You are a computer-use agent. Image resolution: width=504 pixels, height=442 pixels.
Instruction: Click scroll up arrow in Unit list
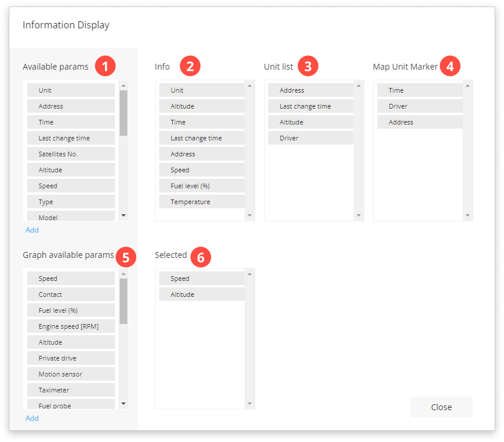click(359, 86)
